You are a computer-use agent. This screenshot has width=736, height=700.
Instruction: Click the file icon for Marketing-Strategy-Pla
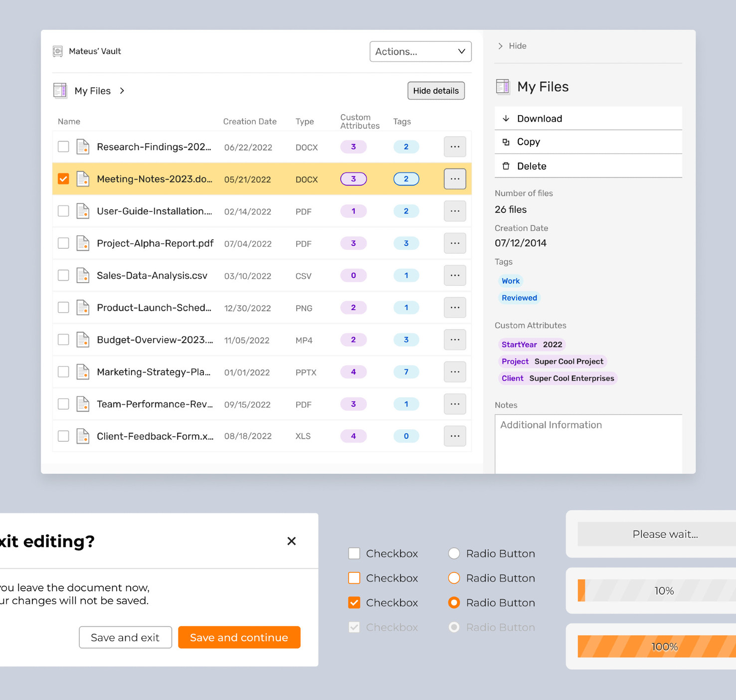(83, 372)
